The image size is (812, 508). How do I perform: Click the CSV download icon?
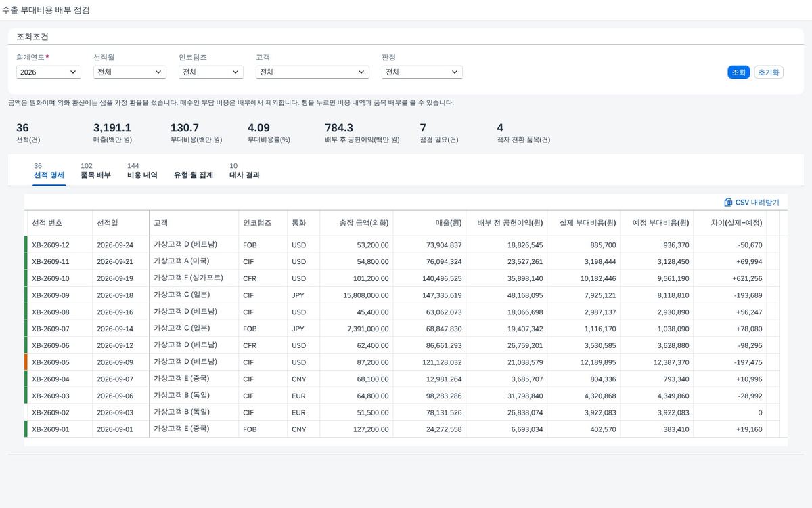[x=728, y=202]
